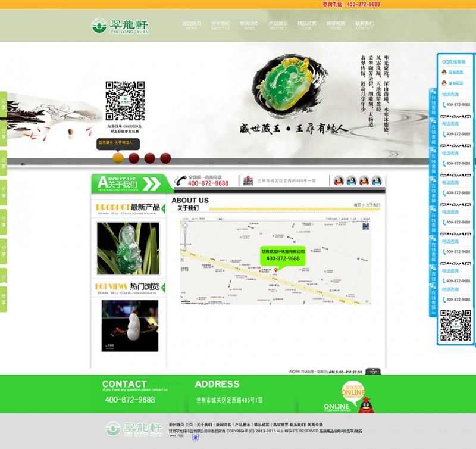
Task: Click the TOP back-to-top button
Action: tap(373, 372)
